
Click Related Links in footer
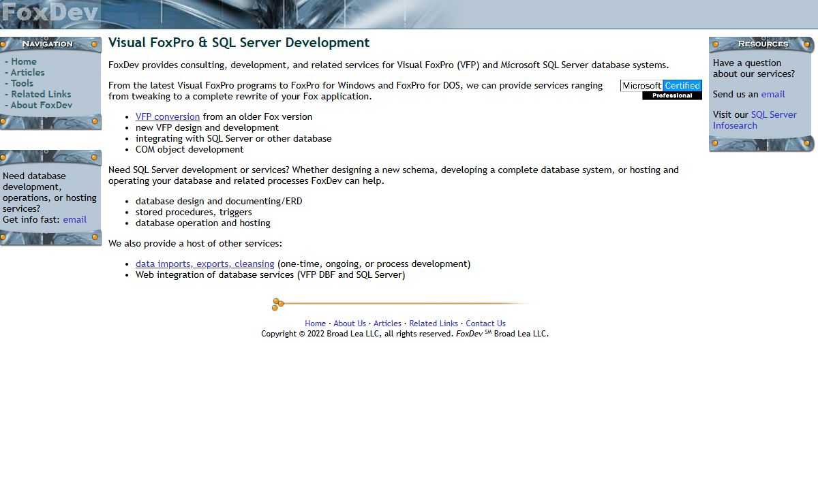(434, 324)
